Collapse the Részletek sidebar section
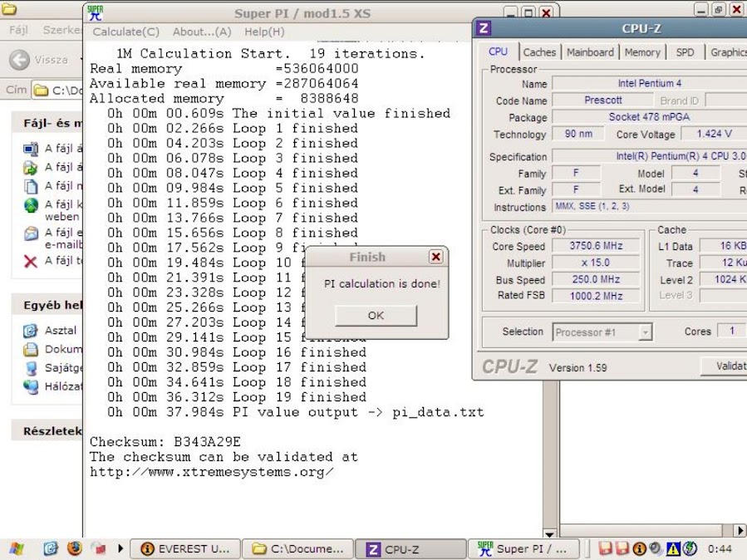Image resolution: width=747 pixels, height=560 pixels. pos(47,431)
